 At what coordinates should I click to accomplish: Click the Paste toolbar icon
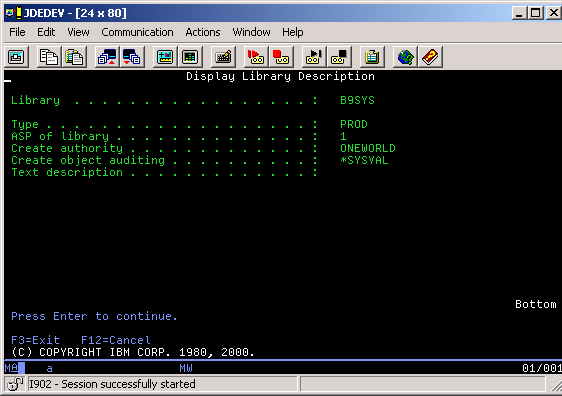pos(74,57)
